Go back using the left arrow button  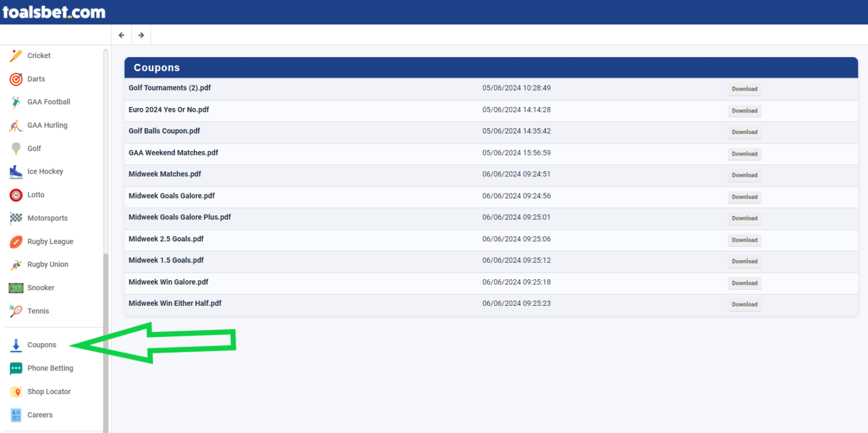pos(121,35)
